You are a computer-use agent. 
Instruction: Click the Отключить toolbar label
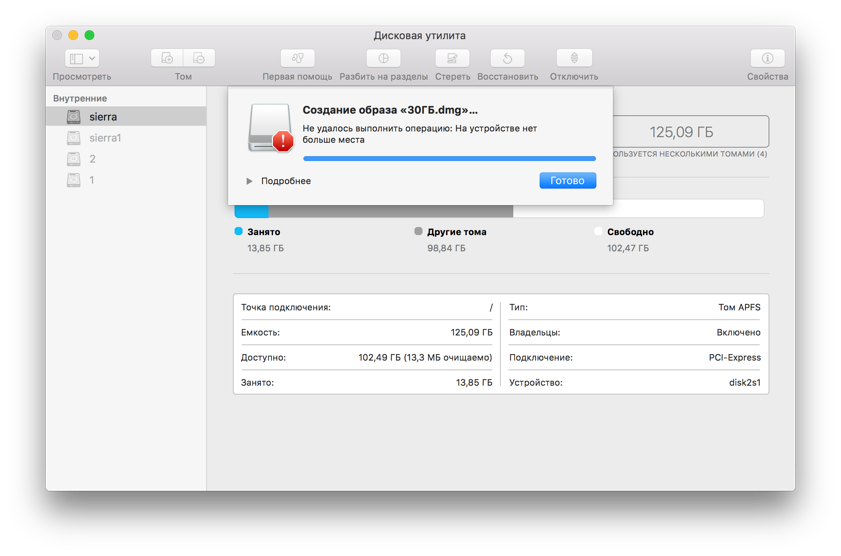click(x=574, y=77)
